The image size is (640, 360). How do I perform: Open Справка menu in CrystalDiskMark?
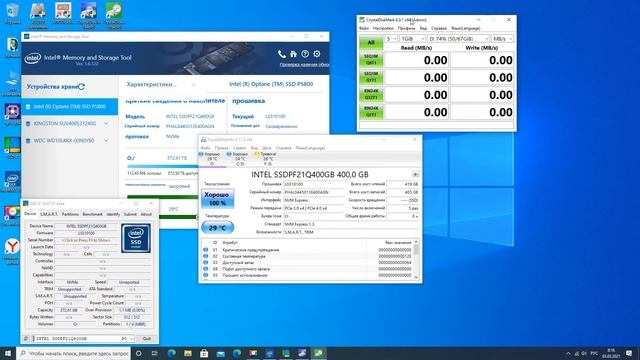tap(439, 28)
